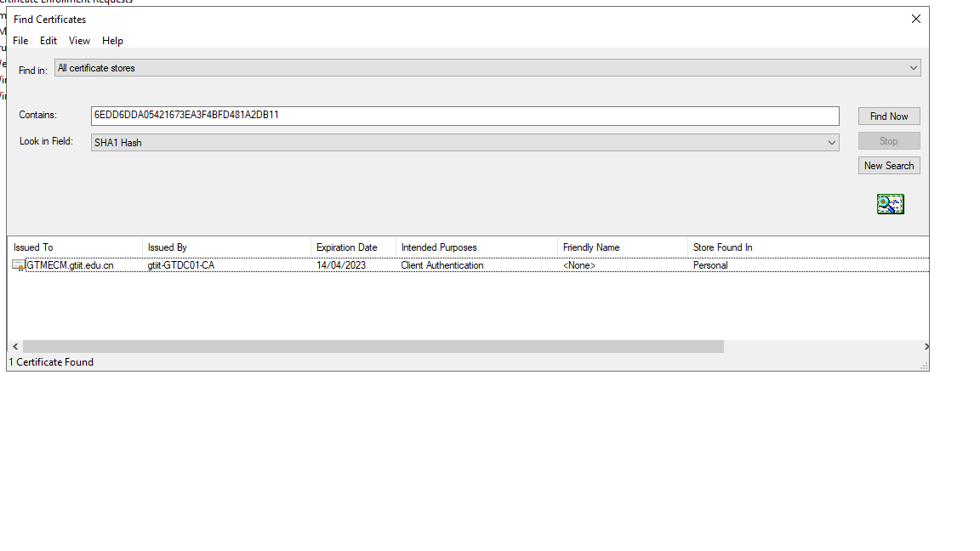The image size is (980, 551).
Task: Open the View menu
Action: point(78,40)
